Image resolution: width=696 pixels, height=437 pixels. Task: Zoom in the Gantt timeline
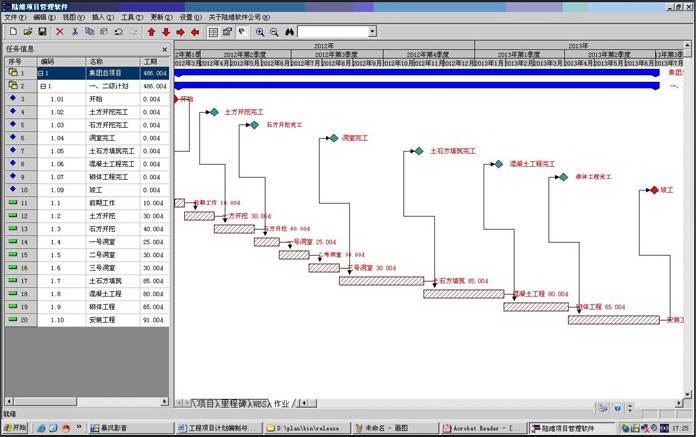click(260, 32)
